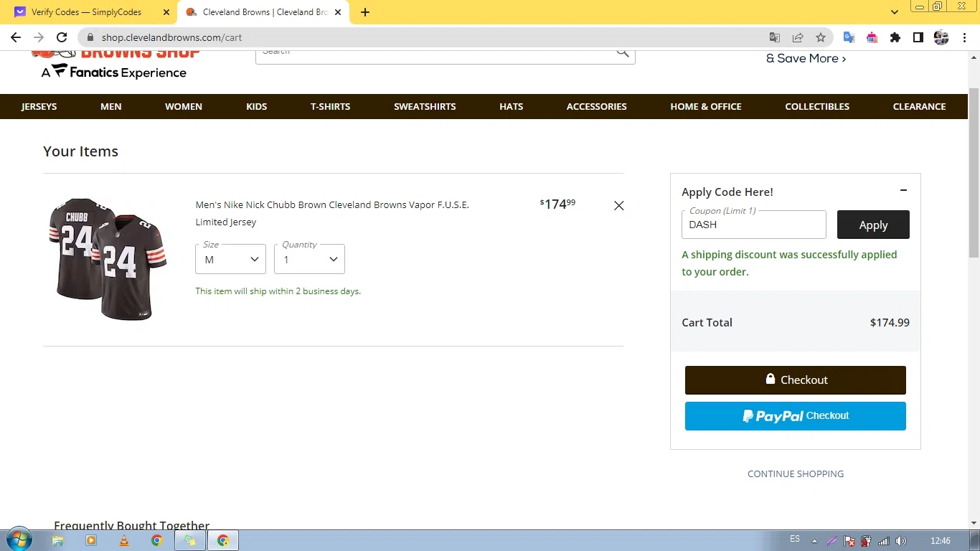980x551 pixels.
Task: Click the browser address bar URL
Action: coord(171,37)
